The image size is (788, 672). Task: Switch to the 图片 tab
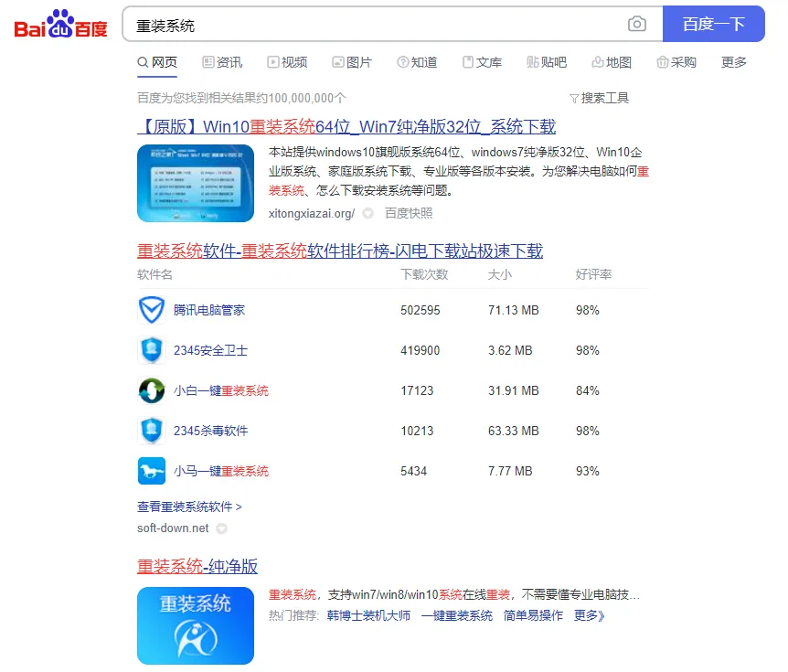pyautogui.click(x=352, y=62)
